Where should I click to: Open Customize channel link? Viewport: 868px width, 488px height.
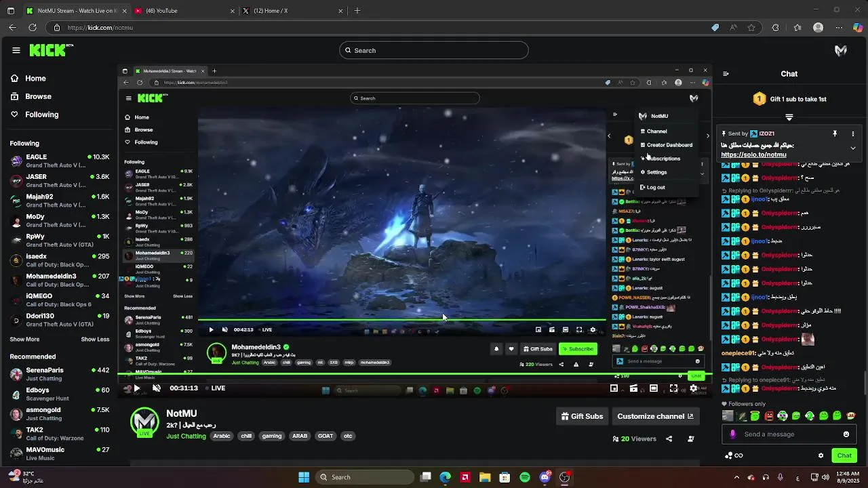click(655, 416)
